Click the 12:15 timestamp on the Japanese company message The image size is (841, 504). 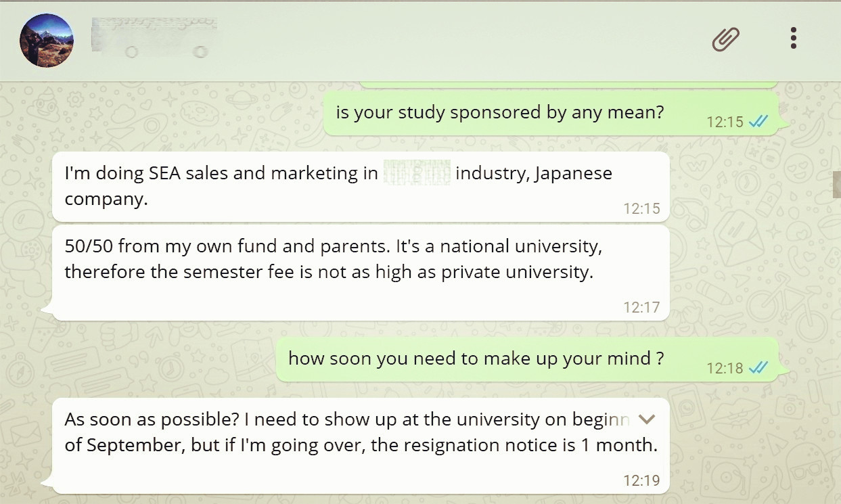click(x=641, y=209)
